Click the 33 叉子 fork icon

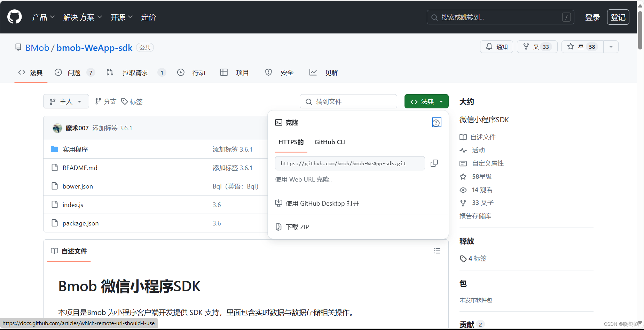pos(463,203)
